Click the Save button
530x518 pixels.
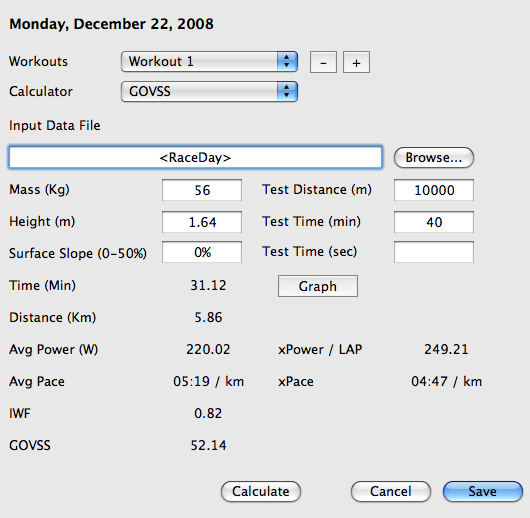click(483, 491)
